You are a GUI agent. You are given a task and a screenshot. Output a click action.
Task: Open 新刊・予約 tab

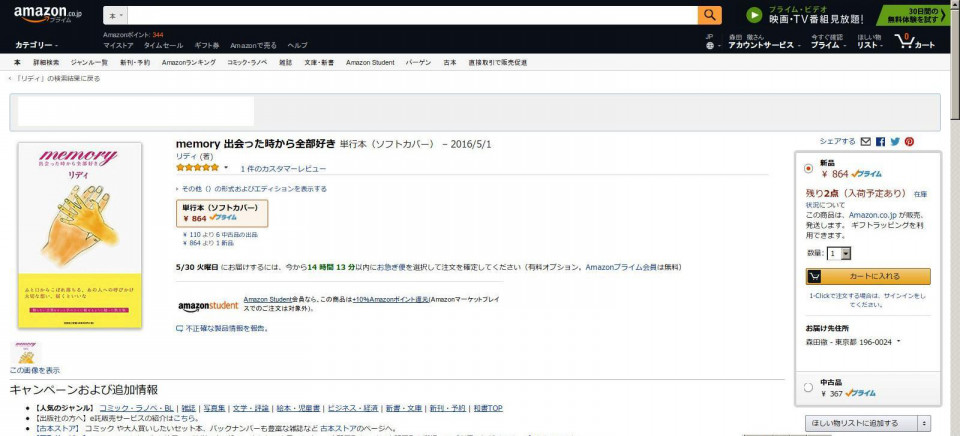(x=135, y=62)
